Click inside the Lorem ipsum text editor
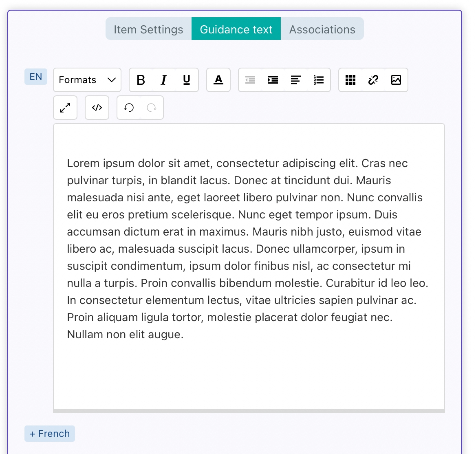The width and height of the screenshot is (476, 454). tap(249, 267)
